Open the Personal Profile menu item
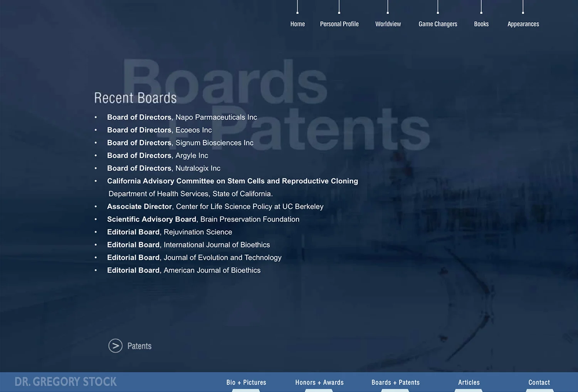This screenshot has height=392, width=578. [339, 24]
